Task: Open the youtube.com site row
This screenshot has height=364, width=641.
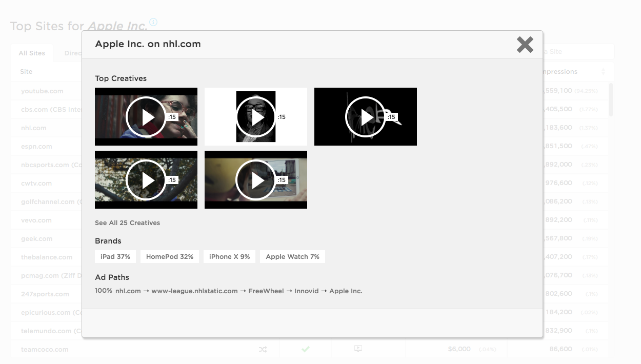Action: (x=42, y=91)
